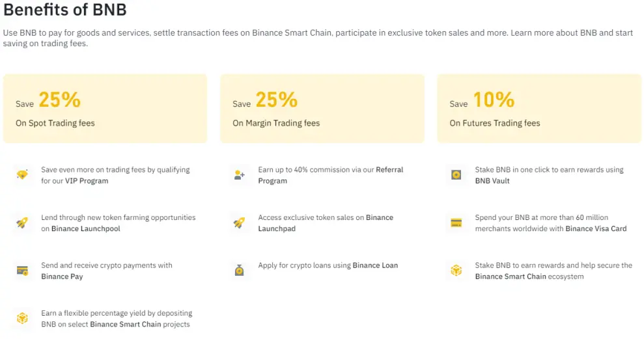Open the Binance Pay link
The image size is (644, 339).
coord(62,277)
